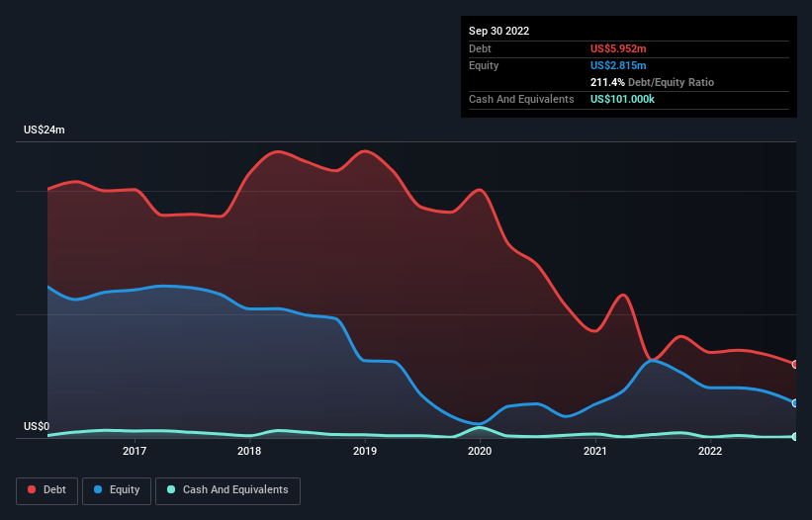This screenshot has width=812, height=520.
Task: Select the blue Equity endpoint marker on the chart
Action: 795,403
